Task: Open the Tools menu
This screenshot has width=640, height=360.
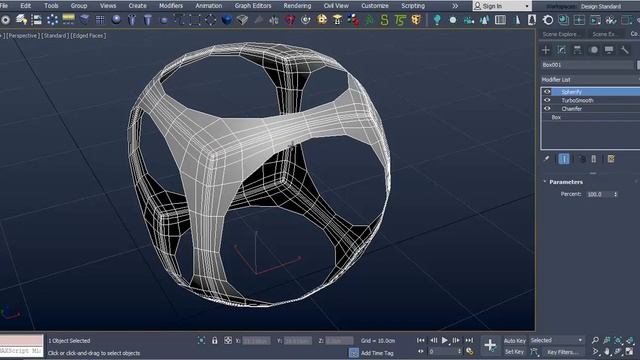Action: [x=51, y=6]
